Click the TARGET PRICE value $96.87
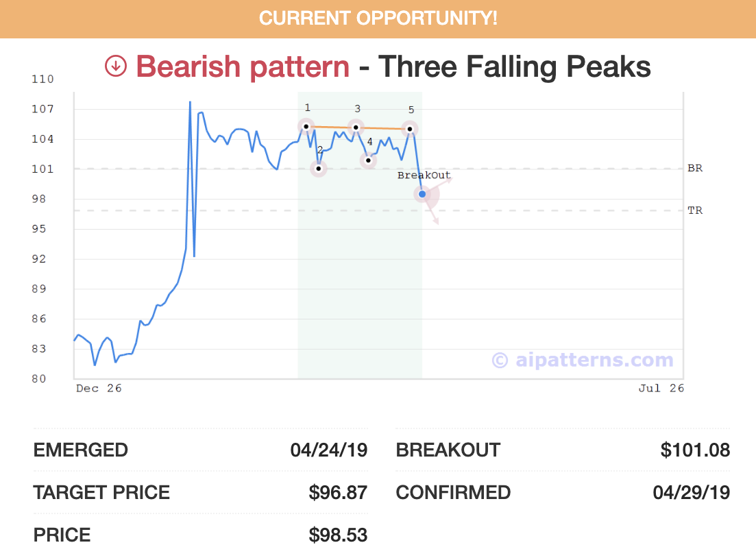The image size is (756, 558). tap(338, 492)
